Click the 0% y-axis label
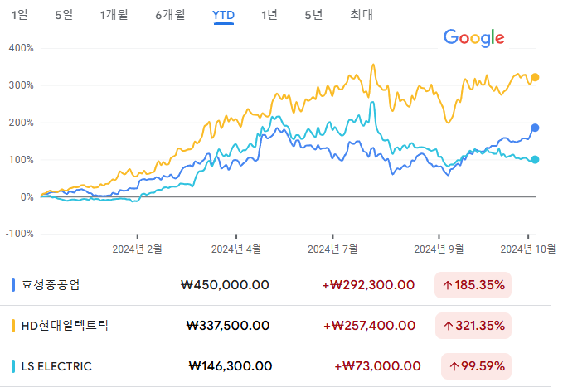Viewport: 563px width, 392px height. point(27,197)
